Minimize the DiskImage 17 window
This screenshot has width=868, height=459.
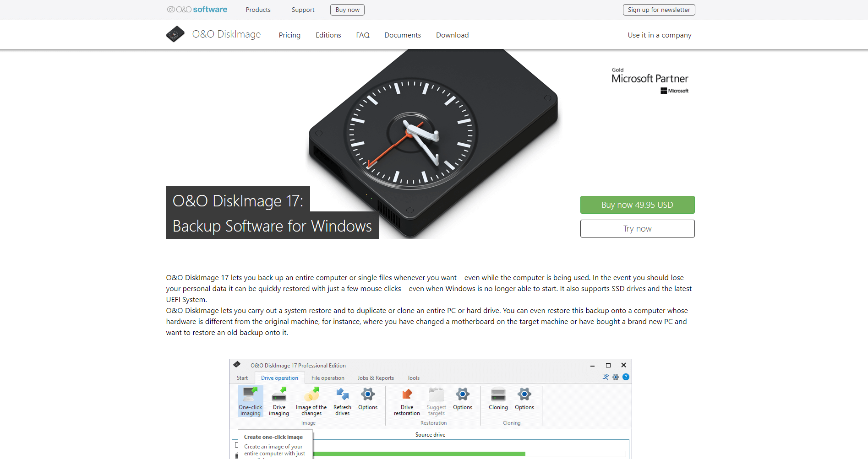(x=592, y=365)
